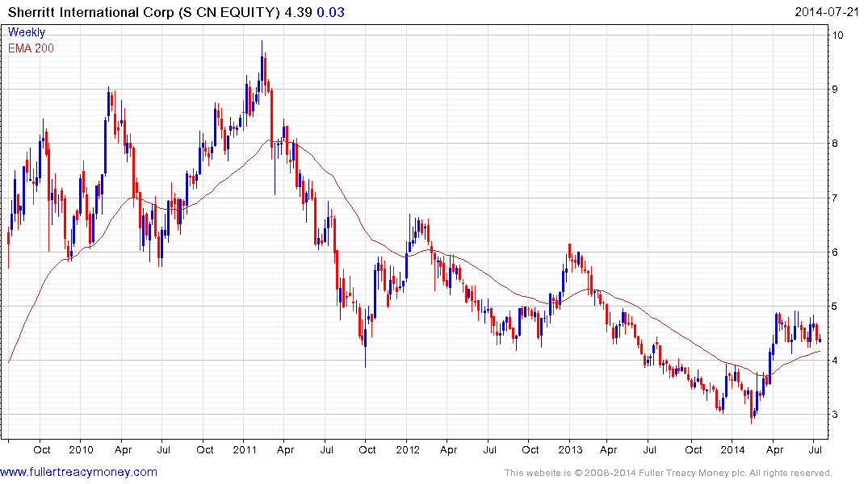Click the 8 label on price axis
Viewport: 868px width, 484px height.
coord(835,144)
